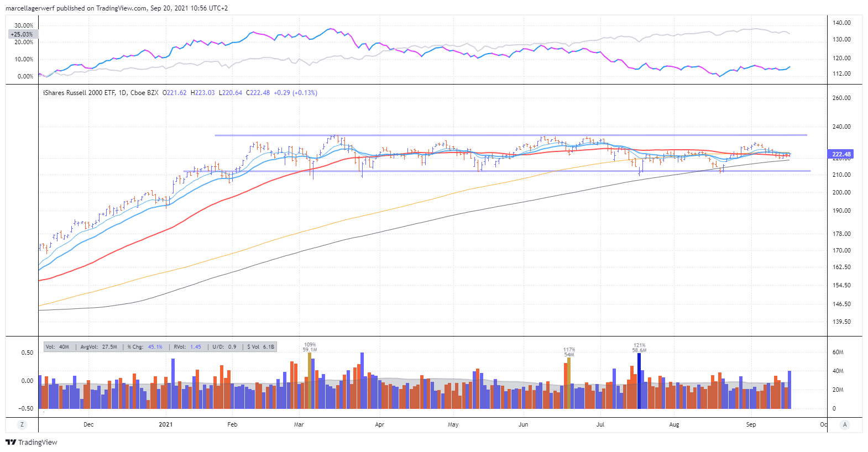Click the 40M volume axis label
The height and width of the screenshot is (452, 868).
coord(838,371)
